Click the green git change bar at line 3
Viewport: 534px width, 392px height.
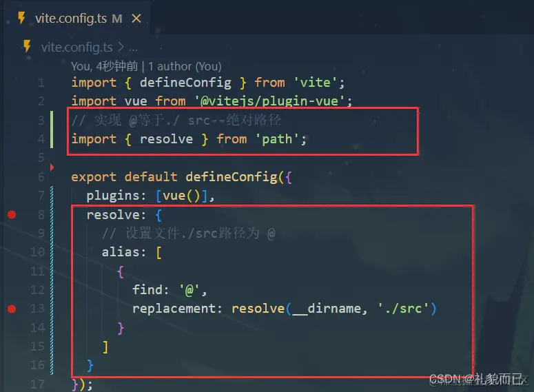coord(52,130)
